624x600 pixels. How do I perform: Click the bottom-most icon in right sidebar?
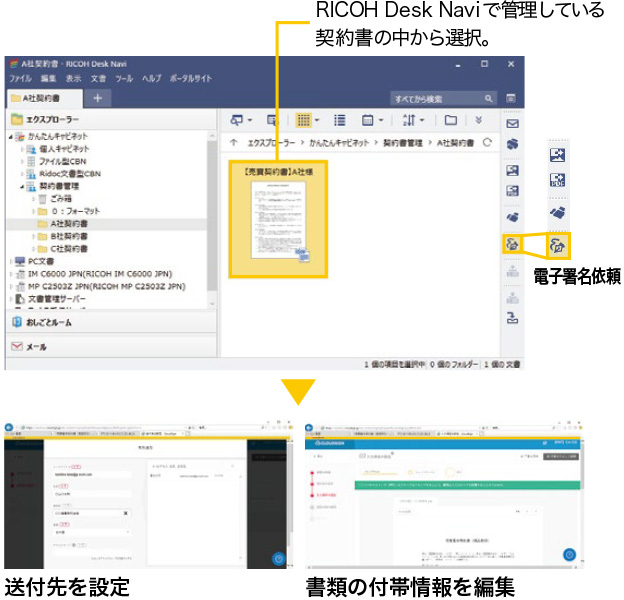click(x=512, y=319)
